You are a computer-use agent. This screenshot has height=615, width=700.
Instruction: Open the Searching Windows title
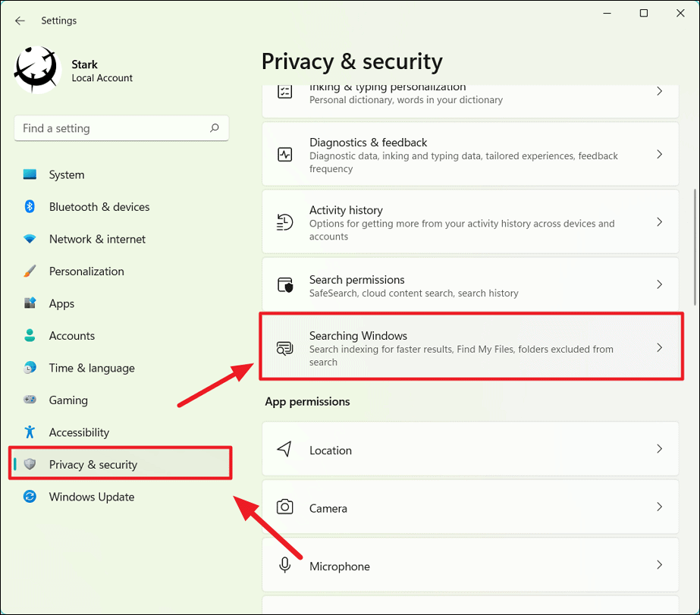pyautogui.click(x=358, y=336)
